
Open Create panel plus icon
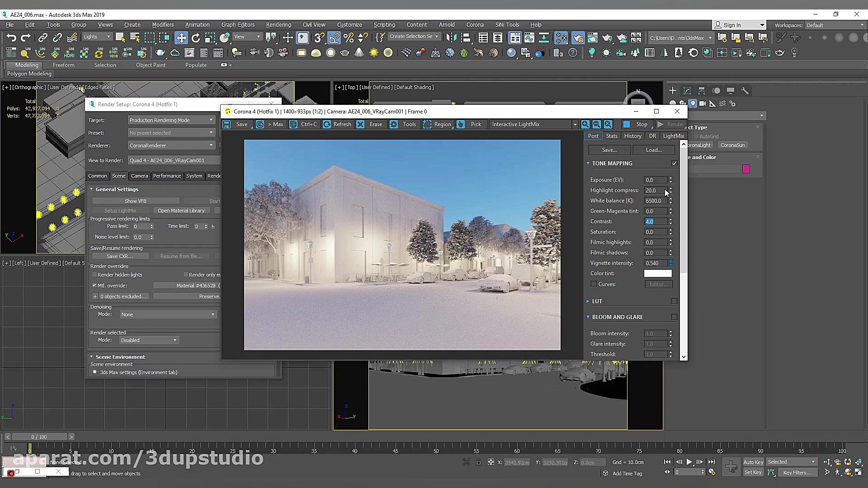[x=673, y=91]
